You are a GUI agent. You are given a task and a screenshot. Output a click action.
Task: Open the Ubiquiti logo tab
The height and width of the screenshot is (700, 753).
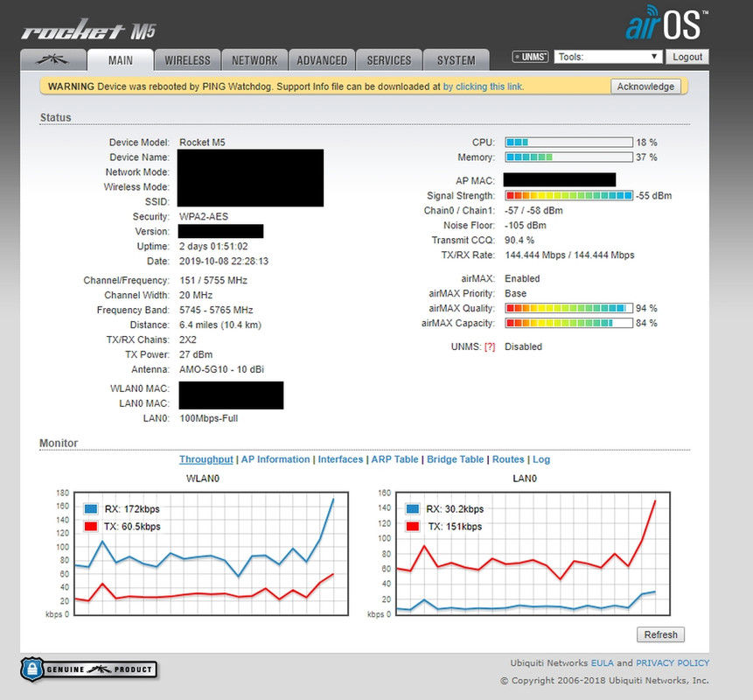coord(52,60)
